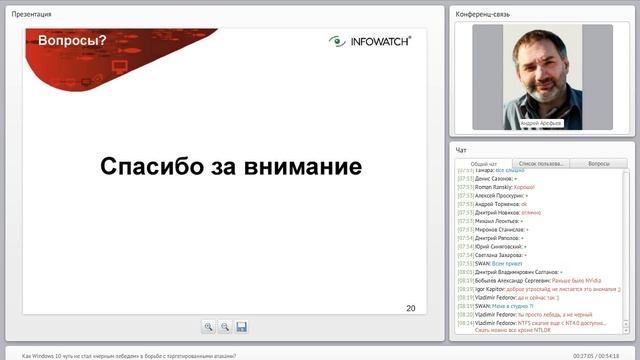The height and width of the screenshot is (360, 640).
Task: Select SWAN's Всем привет message
Action: 490,264
